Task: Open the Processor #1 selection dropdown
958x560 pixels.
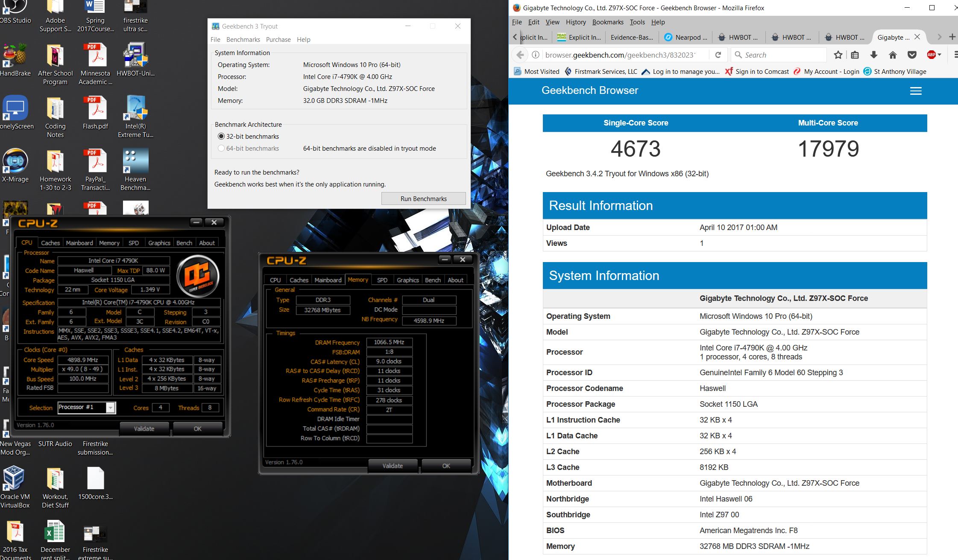Action: (87, 407)
